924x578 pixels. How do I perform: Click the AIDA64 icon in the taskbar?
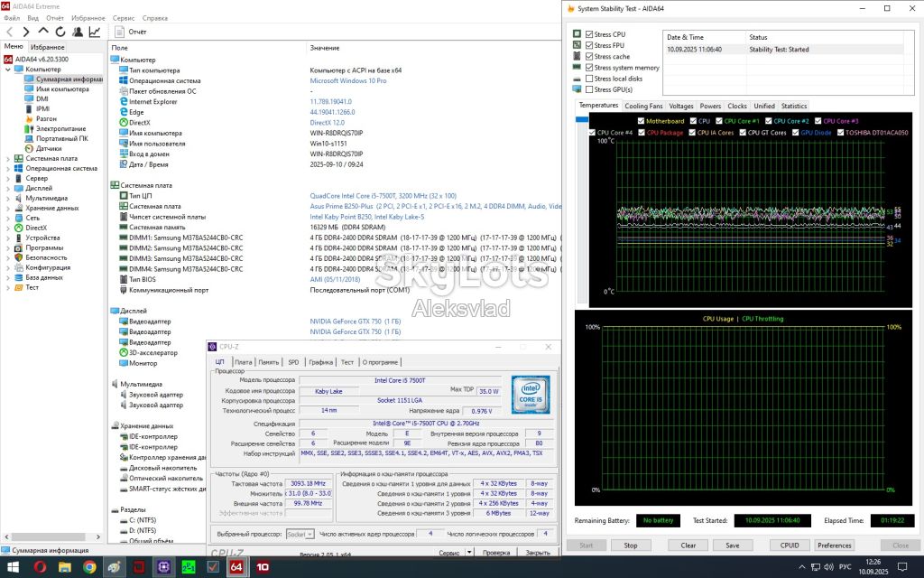click(x=236, y=567)
